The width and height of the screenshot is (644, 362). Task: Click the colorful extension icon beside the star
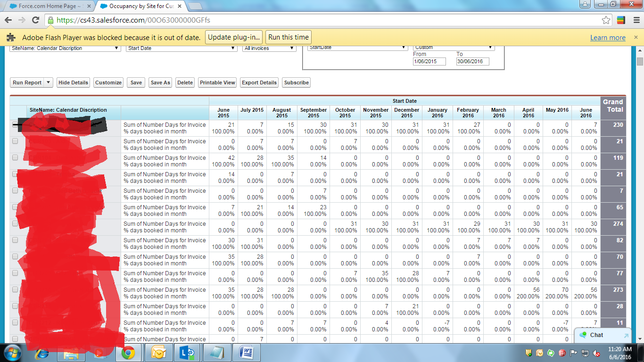[621, 20]
